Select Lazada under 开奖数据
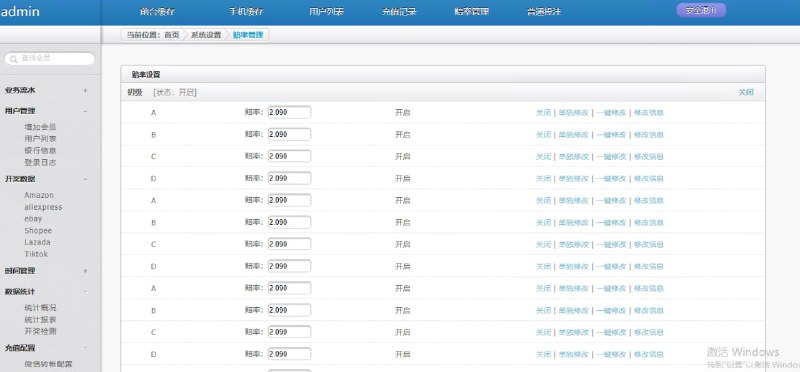Image resolution: width=800 pixels, height=372 pixels. [x=37, y=242]
